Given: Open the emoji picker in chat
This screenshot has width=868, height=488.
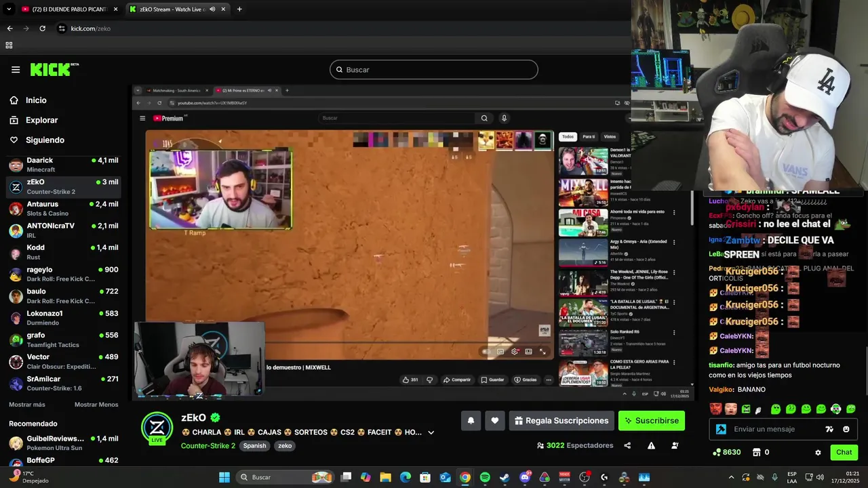Looking at the screenshot, I should (x=846, y=429).
